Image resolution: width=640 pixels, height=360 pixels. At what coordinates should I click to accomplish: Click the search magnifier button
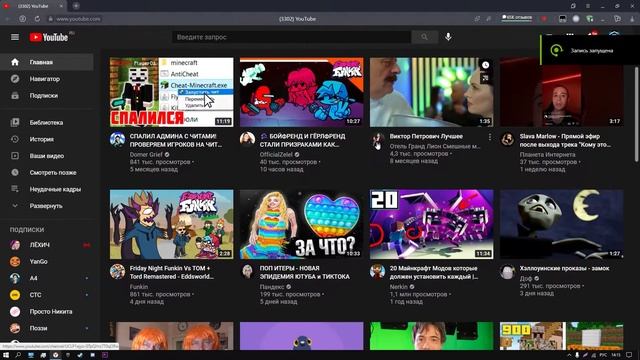(x=424, y=37)
